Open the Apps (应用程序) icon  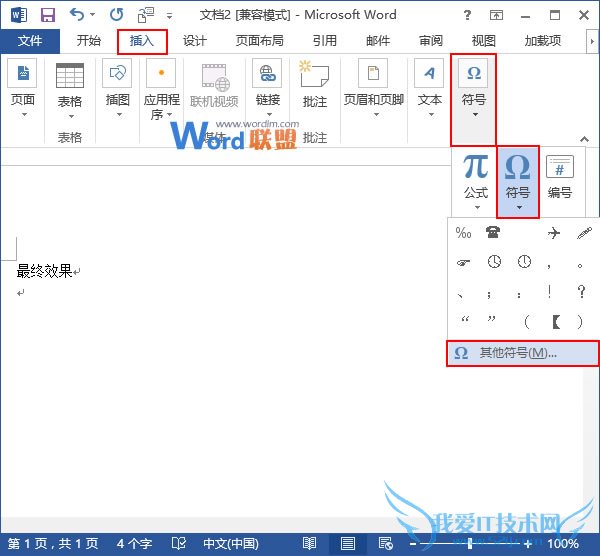tap(161, 73)
